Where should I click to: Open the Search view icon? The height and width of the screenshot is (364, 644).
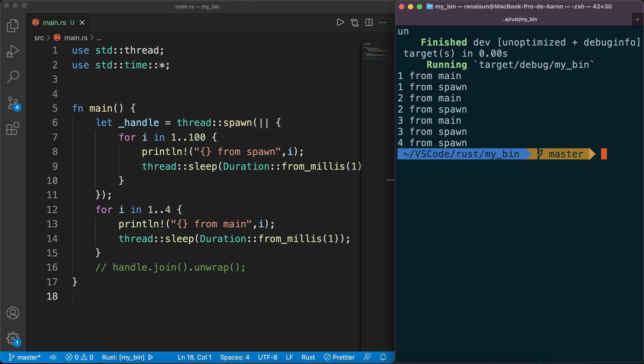13,77
